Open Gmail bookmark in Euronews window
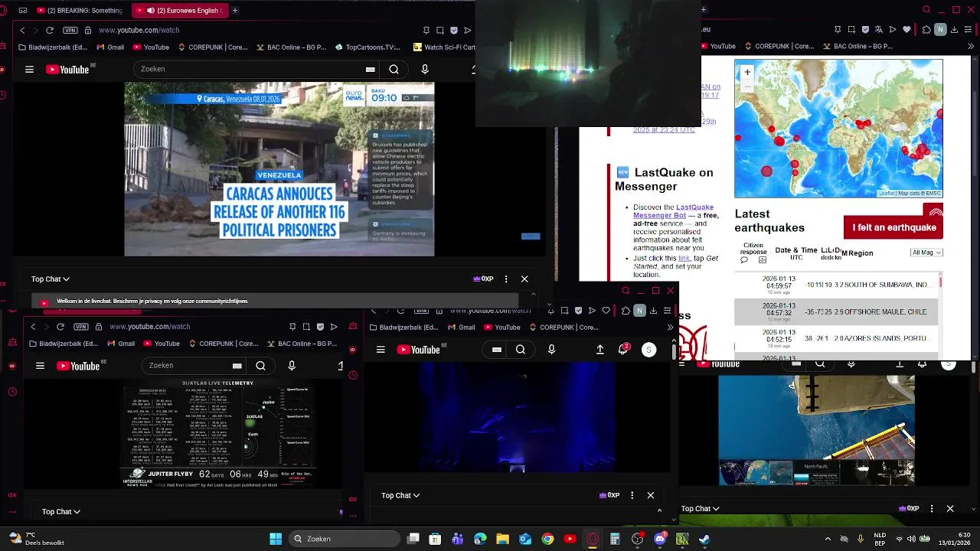 (x=109, y=47)
